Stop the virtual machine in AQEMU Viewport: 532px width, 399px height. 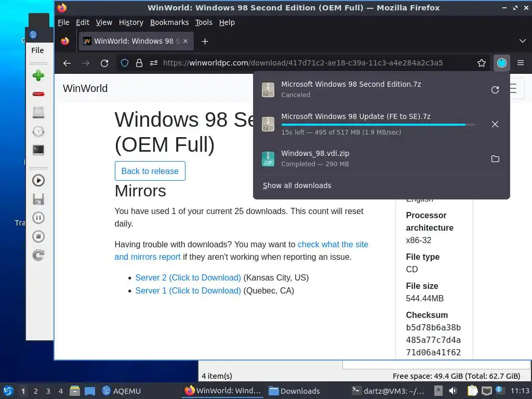pos(38,236)
